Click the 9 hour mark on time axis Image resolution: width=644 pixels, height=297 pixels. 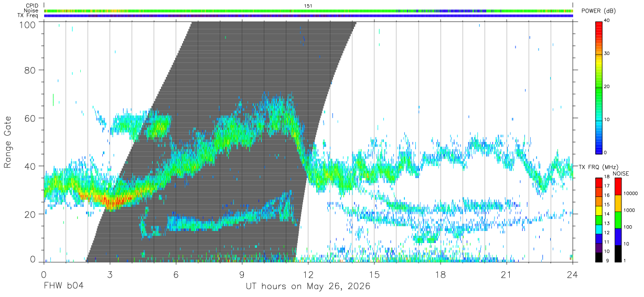[x=242, y=274]
